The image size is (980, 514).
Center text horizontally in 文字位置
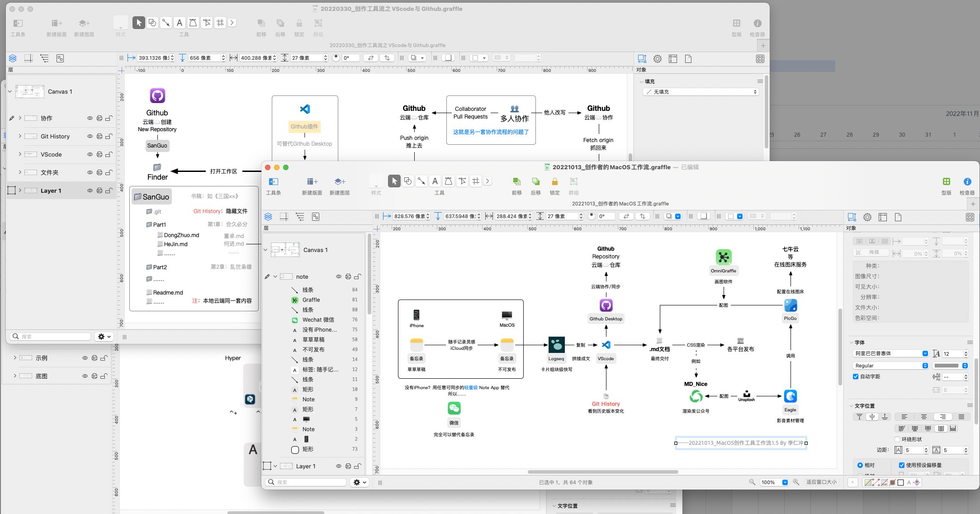pyautogui.click(x=923, y=417)
